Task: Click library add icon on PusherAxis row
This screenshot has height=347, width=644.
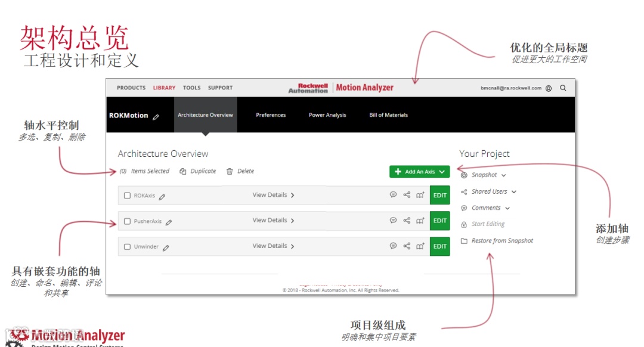Action: click(420, 221)
